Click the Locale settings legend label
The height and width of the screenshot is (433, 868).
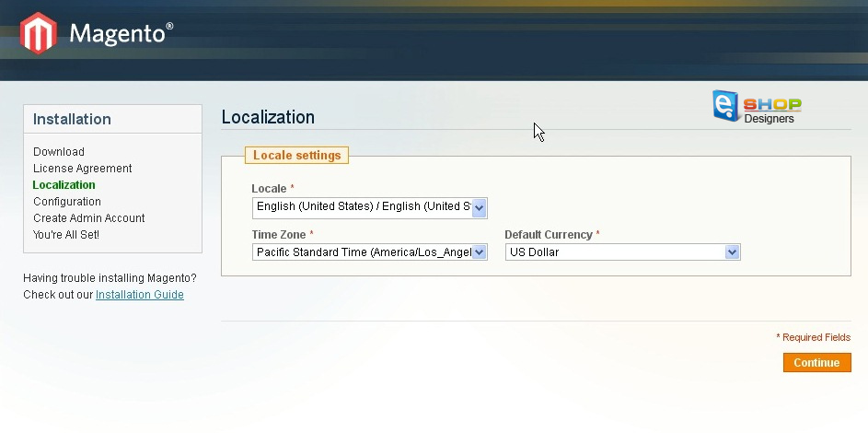point(296,156)
